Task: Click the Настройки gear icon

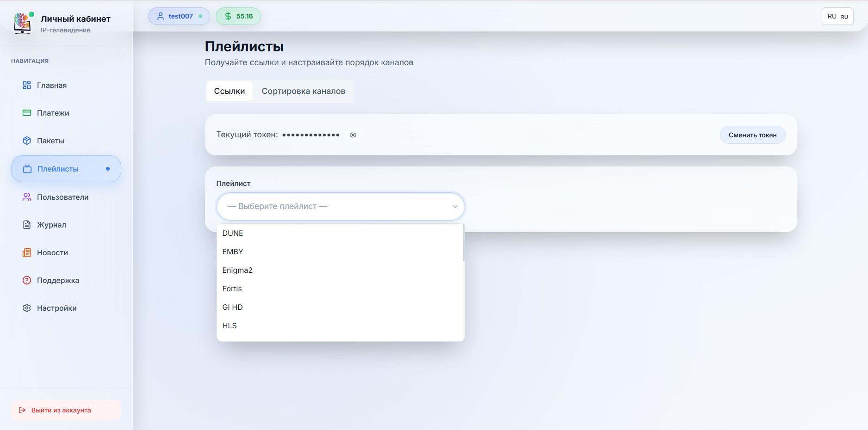Action: [x=27, y=308]
